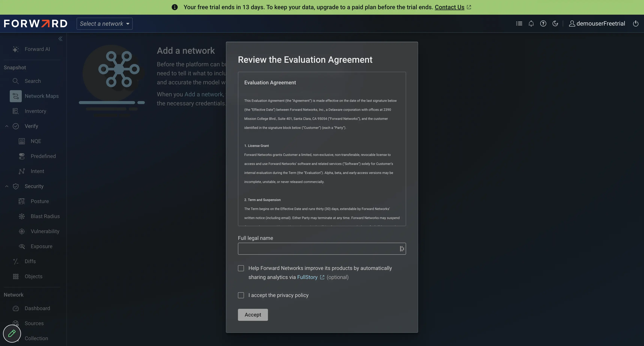Open Blast Radius page
This screenshot has width=644, height=346.
point(45,216)
